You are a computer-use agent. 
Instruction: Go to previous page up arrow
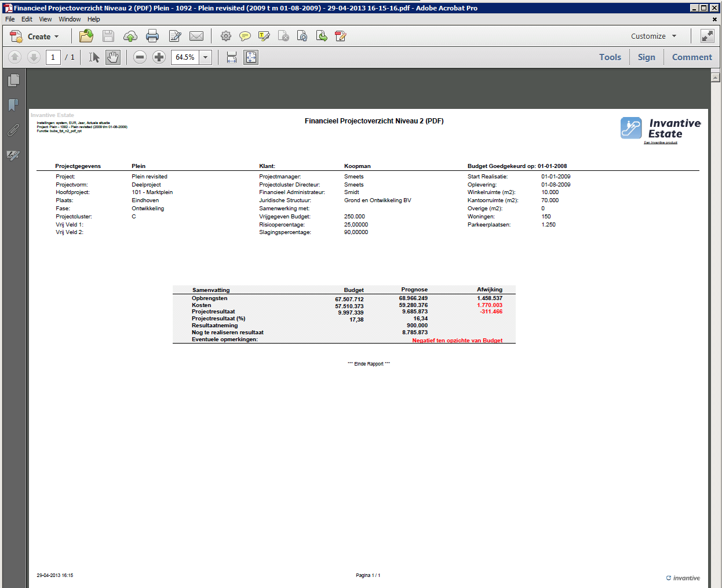[x=15, y=57]
